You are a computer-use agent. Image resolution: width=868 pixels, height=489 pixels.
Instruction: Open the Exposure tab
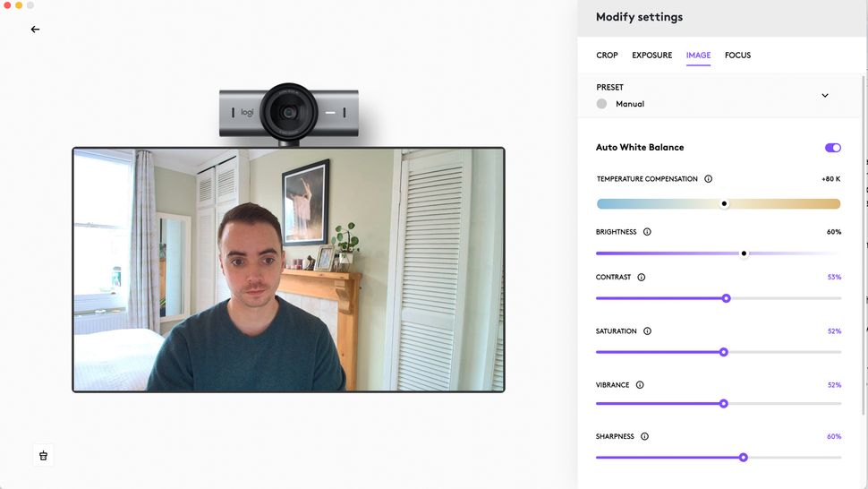click(x=652, y=56)
